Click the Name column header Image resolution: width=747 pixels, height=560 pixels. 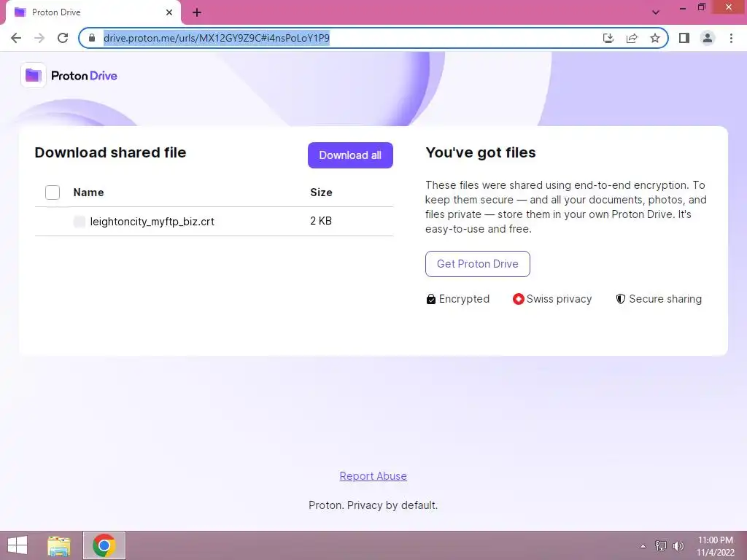(x=88, y=192)
